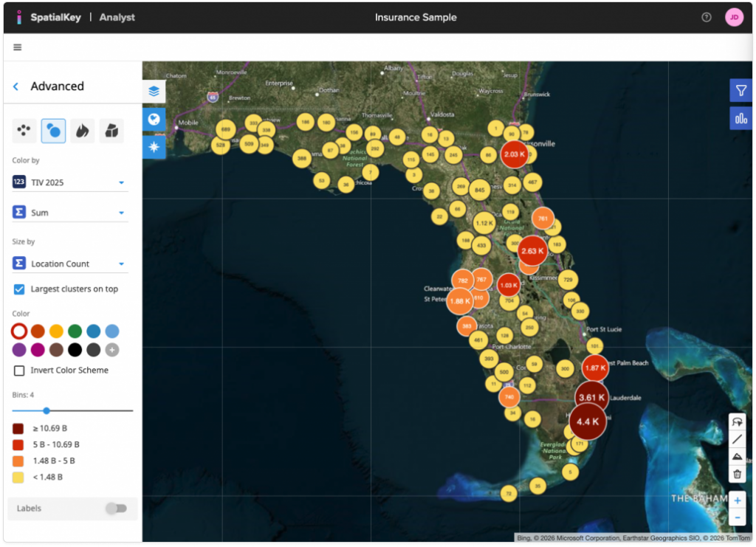The height and width of the screenshot is (547, 756).
Task: Select the green color swatch
Action: click(75, 331)
